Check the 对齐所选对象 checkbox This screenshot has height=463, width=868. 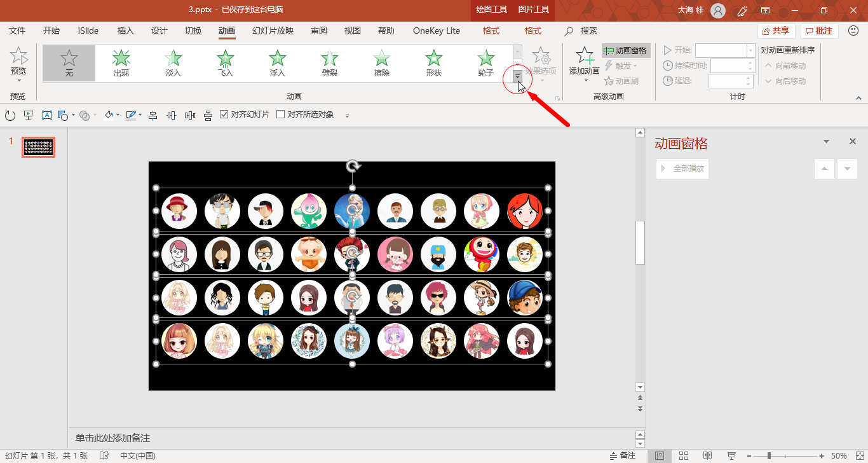[x=280, y=114]
